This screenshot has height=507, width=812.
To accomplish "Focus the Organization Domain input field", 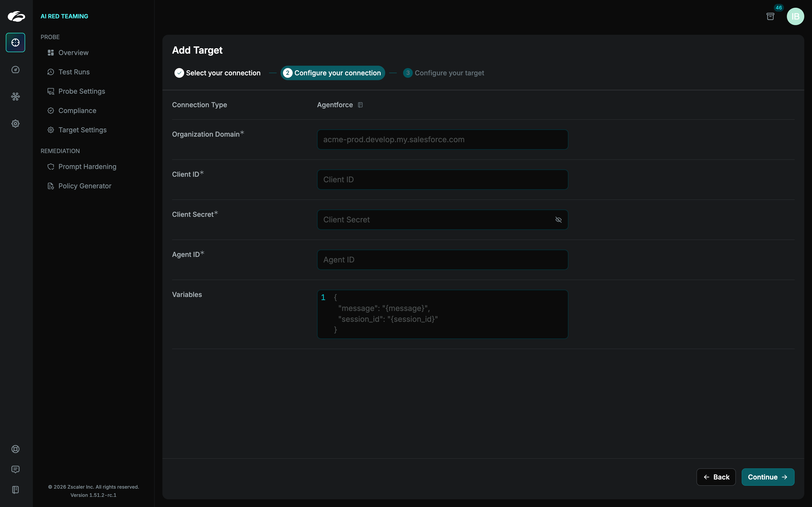I will (442, 140).
